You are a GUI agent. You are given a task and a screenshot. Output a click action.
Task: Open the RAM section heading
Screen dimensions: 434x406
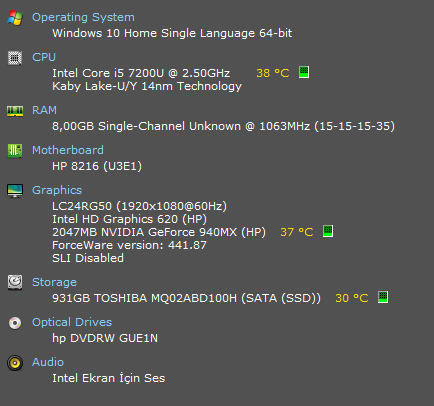point(44,110)
